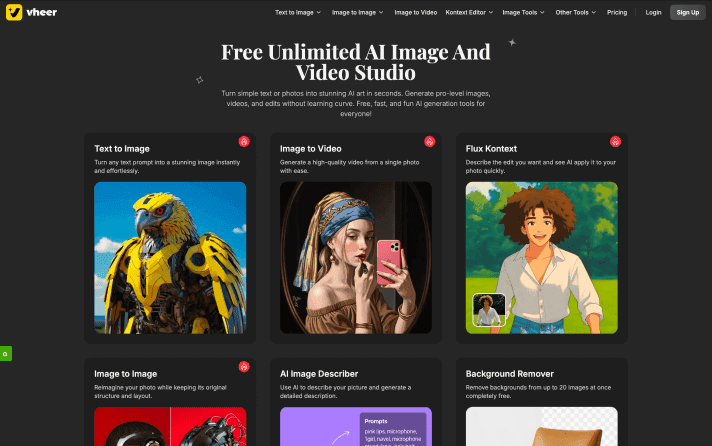Open the Image to Video nav item
This screenshot has width=712, height=446.
point(415,13)
